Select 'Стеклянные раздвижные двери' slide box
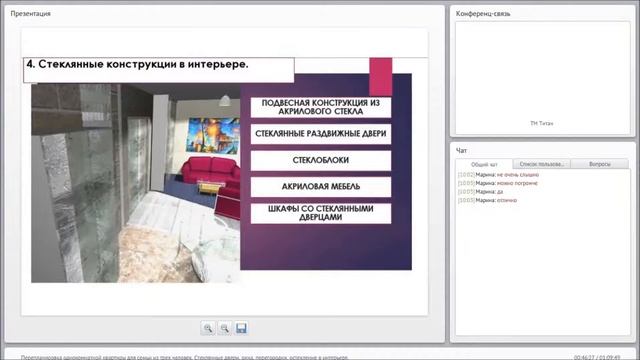Screen dimensions: 640x360 point(321,134)
